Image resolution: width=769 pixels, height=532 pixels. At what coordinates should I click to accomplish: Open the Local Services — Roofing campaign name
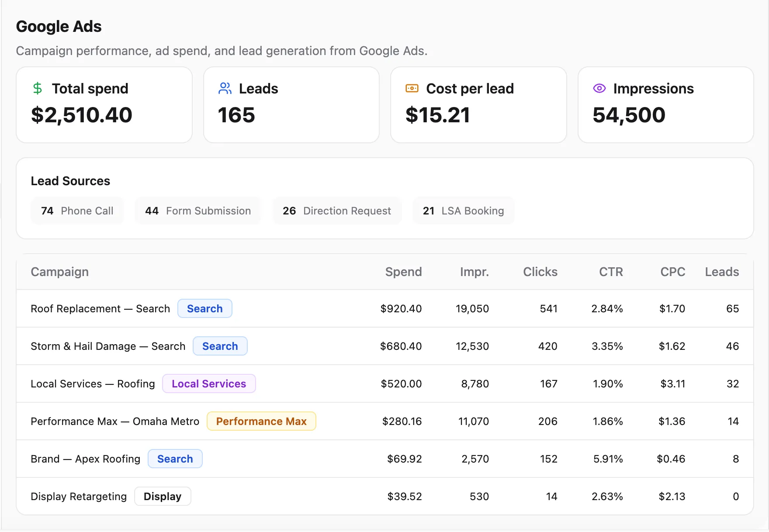point(93,384)
